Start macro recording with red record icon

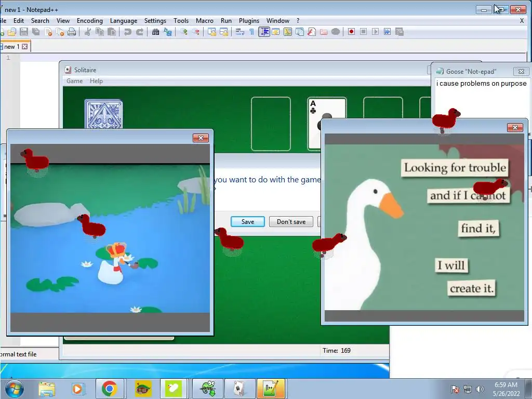click(x=352, y=32)
